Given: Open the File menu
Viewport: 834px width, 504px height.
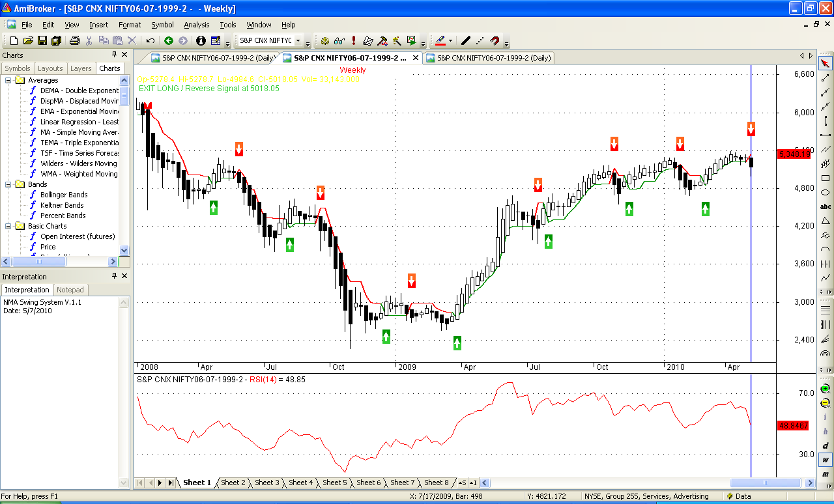Looking at the screenshot, I should (27, 25).
